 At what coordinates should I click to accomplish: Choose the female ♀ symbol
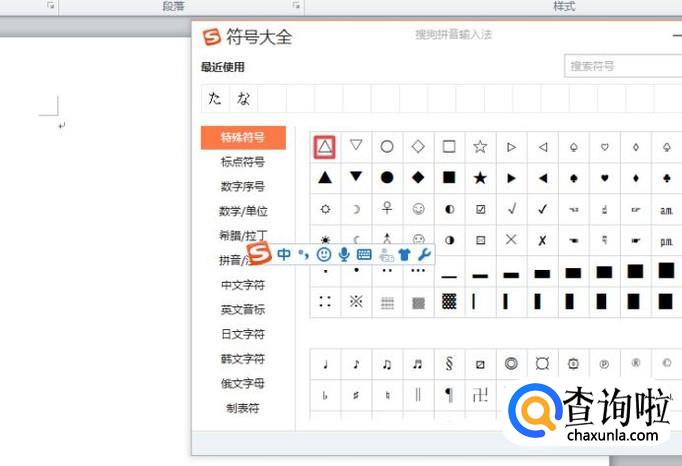click(387, 209)
